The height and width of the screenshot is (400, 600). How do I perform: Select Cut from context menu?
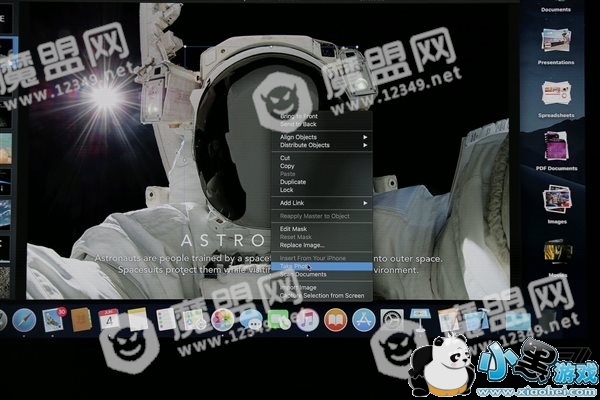[322, 158]
